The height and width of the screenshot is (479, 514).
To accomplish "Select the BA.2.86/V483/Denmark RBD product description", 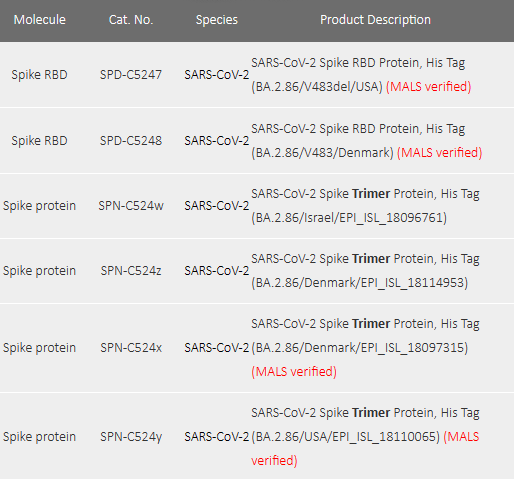I will [x=367, y=141].
